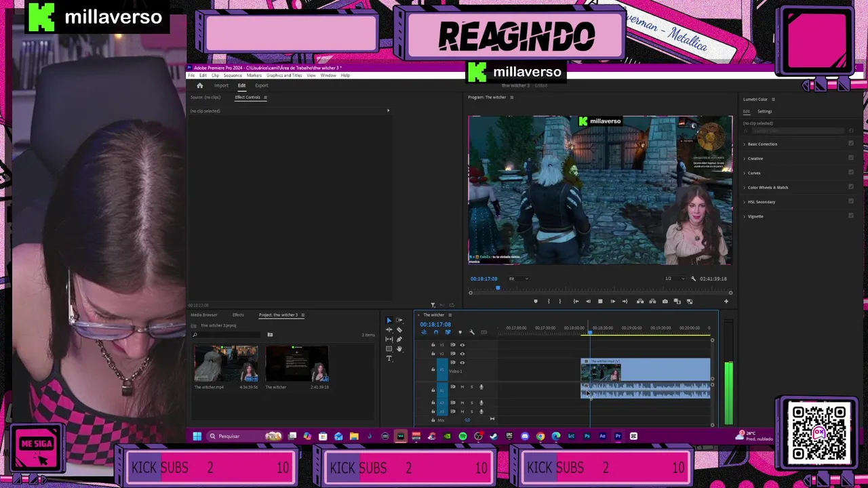This screenshot has height=488, width=868.
Task: Switch to the Effects tab
Action: click(x=238, y=315)
